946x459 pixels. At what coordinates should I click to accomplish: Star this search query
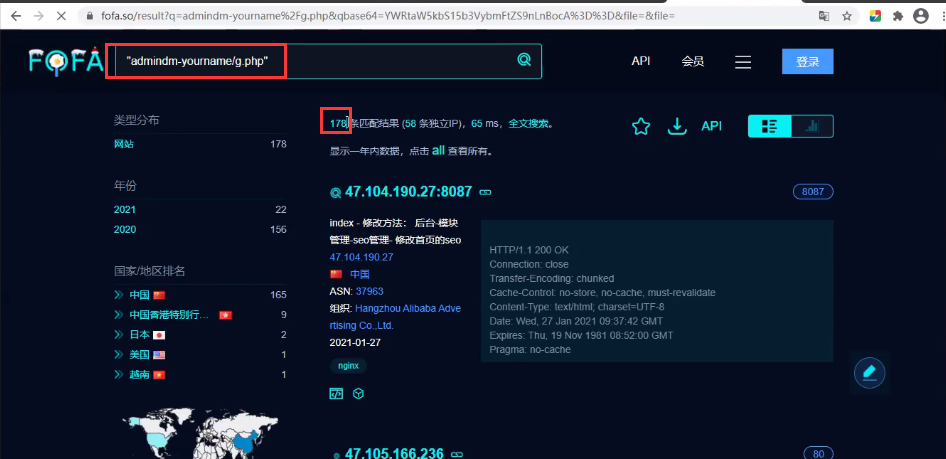tap(641, 126)
